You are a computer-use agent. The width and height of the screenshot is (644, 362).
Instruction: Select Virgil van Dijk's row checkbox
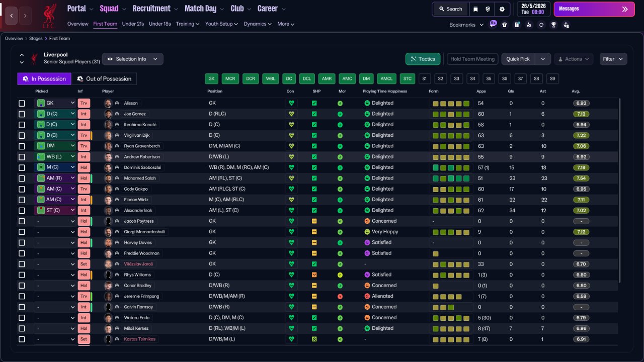22,135
